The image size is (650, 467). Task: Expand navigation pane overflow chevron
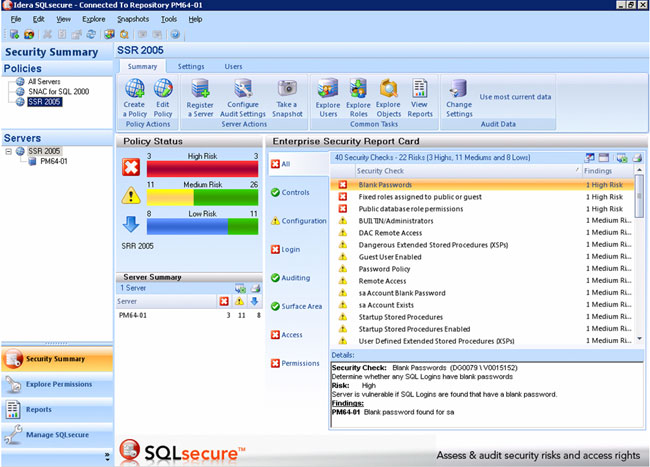point(107,456)
